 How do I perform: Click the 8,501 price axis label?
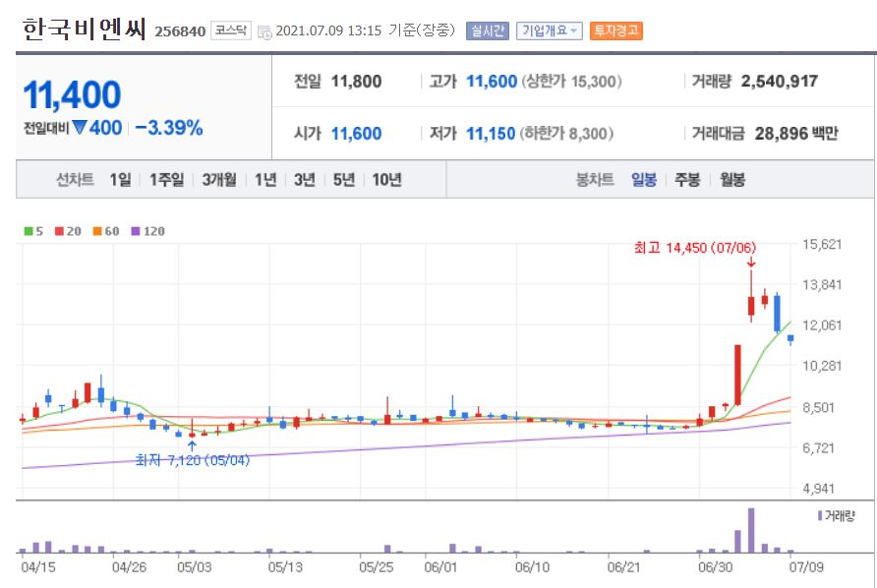pyautogui.click(x=818, y=407)
